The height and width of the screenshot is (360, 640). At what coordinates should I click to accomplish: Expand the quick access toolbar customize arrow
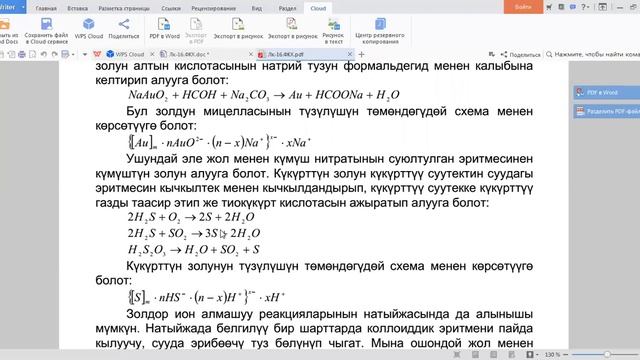click(x=84, y=54)
